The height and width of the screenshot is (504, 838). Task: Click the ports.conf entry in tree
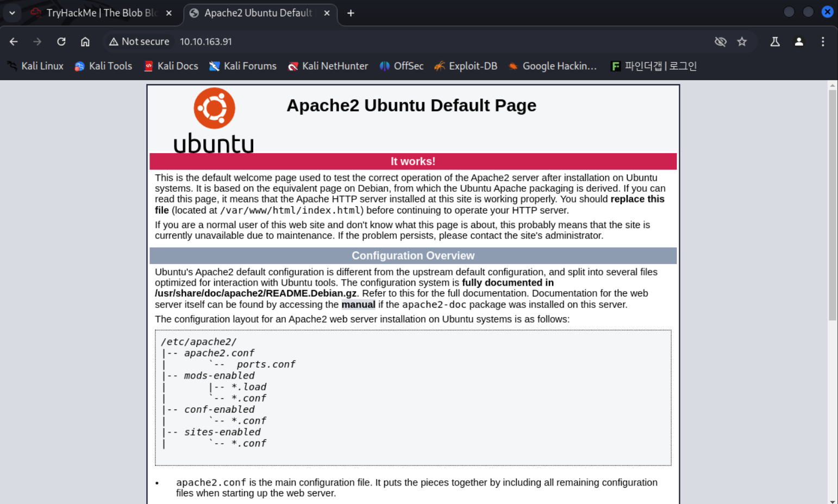pos(266,364)
